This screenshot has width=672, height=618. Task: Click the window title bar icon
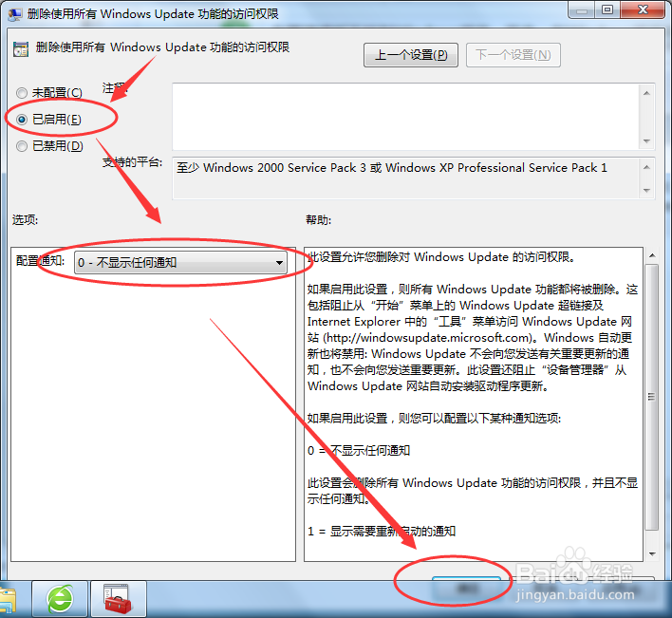pyautogui.click(x=15, y=14)
